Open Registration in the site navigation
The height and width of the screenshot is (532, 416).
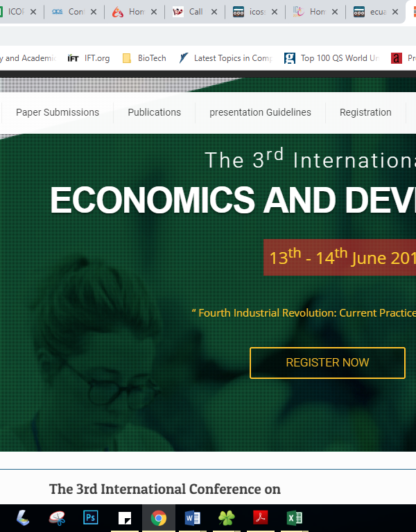[x=365, y=112]
